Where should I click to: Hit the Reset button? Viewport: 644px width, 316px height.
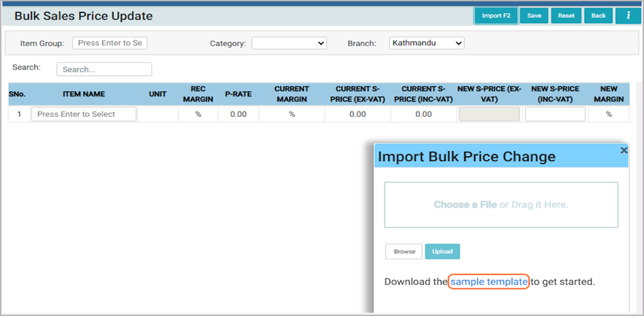coord(566,16)
